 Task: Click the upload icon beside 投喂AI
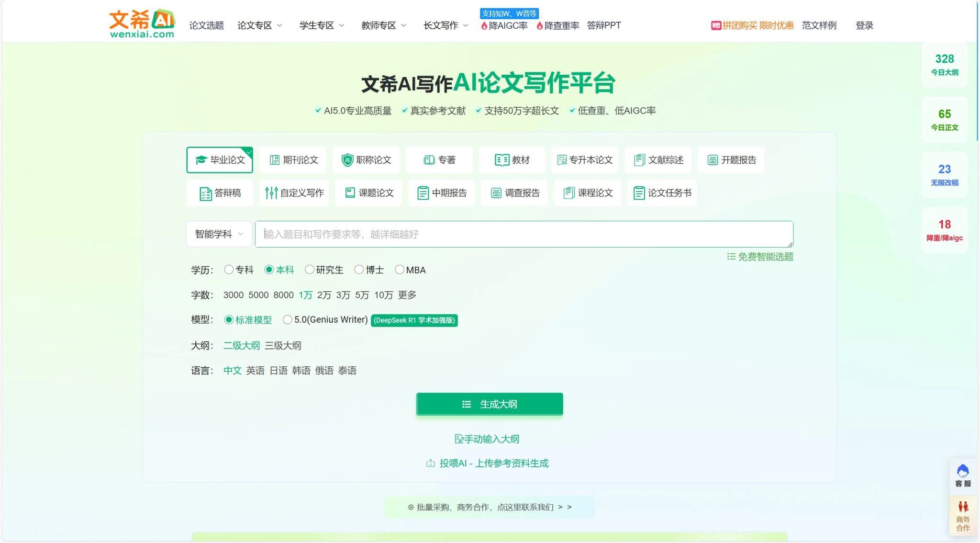[x=431, y=463]
